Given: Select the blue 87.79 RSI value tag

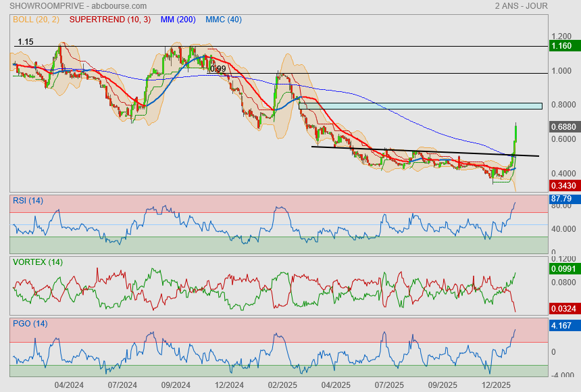Looking at the screenshot, I should click(x=561, y=199).
